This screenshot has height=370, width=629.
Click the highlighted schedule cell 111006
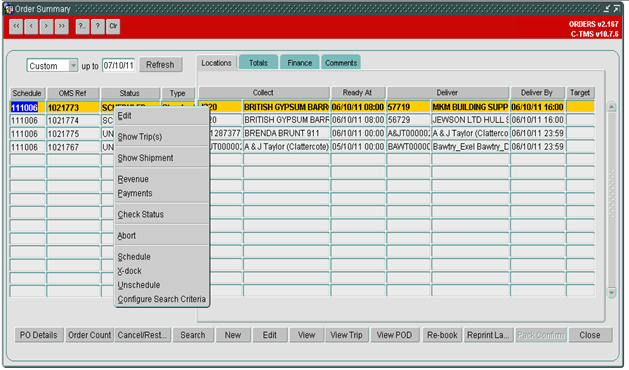pos(27,108)
